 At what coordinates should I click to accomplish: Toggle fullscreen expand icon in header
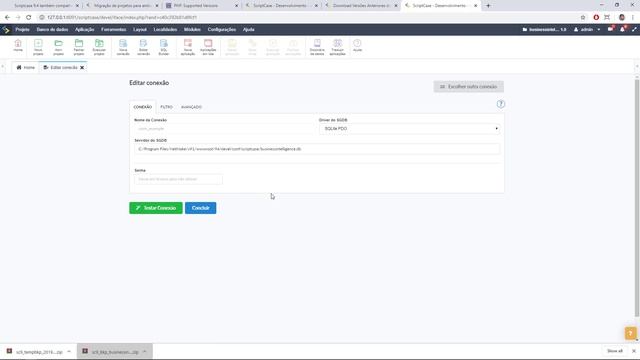coord(634,29)
